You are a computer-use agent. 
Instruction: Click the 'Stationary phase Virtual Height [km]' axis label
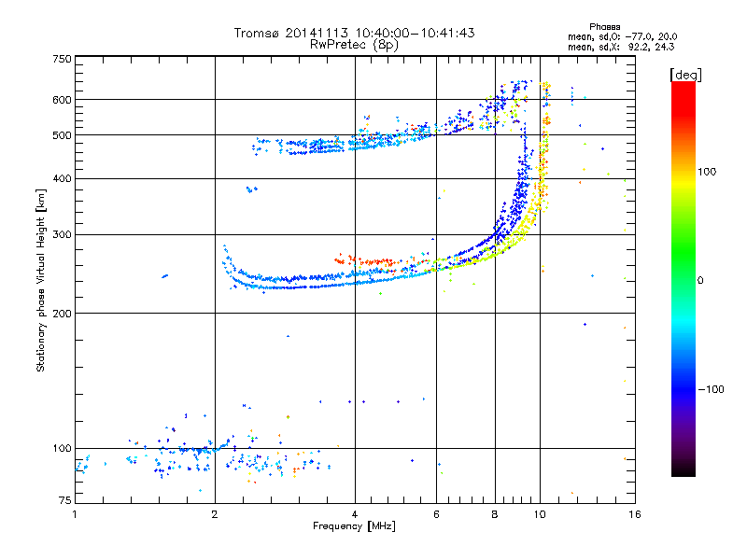(41, 280)
